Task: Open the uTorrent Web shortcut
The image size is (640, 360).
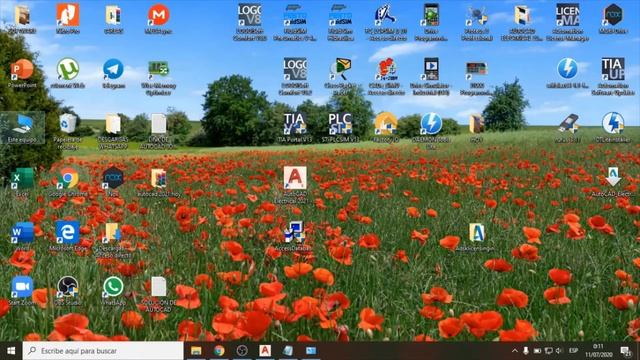Action: click(68, 69)
